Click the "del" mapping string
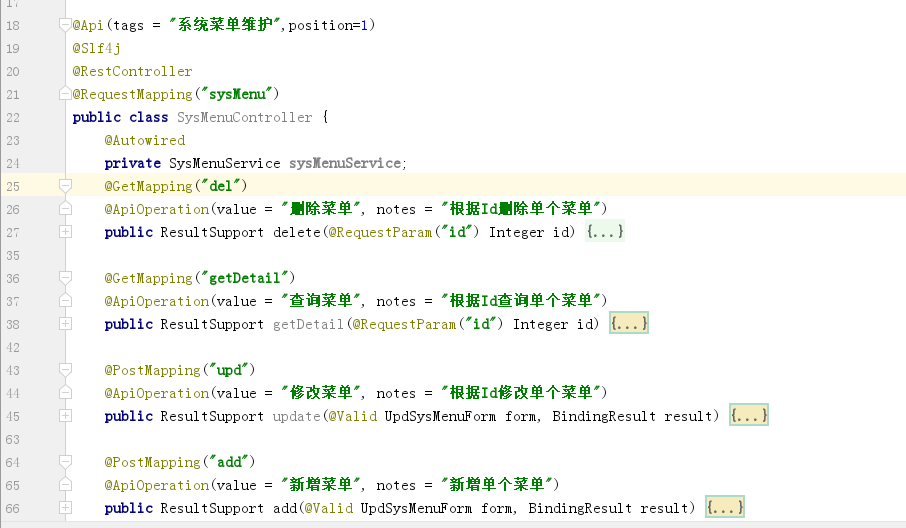This screenshot has width=906, height=528. (221, 185)
